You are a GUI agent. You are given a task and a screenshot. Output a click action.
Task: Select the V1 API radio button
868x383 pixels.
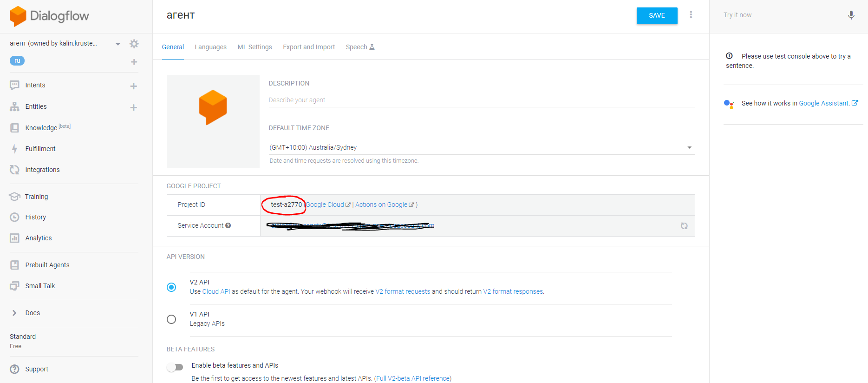tap(171, 319)
